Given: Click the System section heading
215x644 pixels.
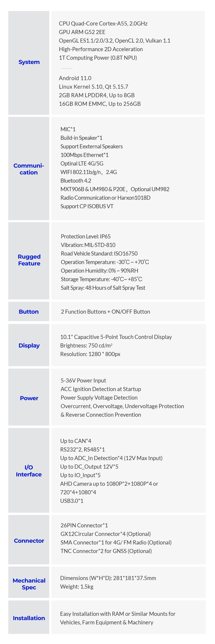Looking at the screenshot, I should [29, 62].
